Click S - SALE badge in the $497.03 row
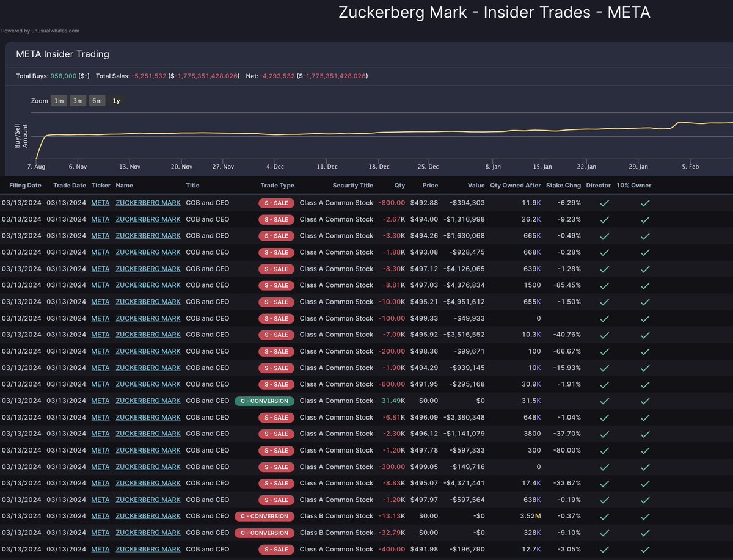The width and height of the screenshot is (733, 560). [277, 285]
